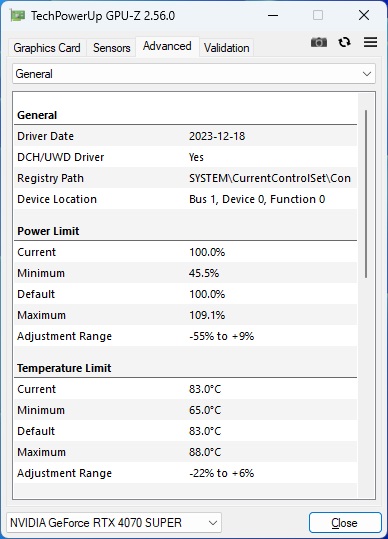The image size is (388, 539).
Task: Click Power Limit Maximum value 109.1%
Action: [207, 315]
